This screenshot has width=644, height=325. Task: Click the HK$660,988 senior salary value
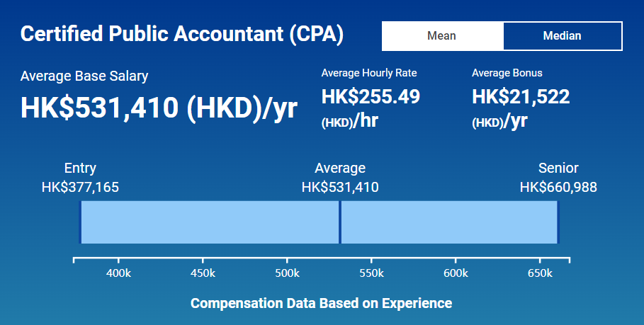pos(558,188)
